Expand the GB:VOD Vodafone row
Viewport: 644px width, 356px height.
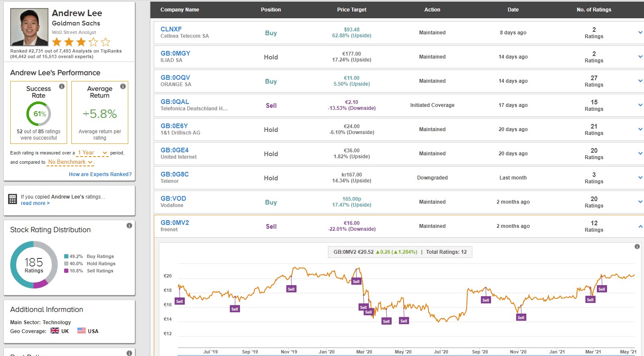point(640,202)
